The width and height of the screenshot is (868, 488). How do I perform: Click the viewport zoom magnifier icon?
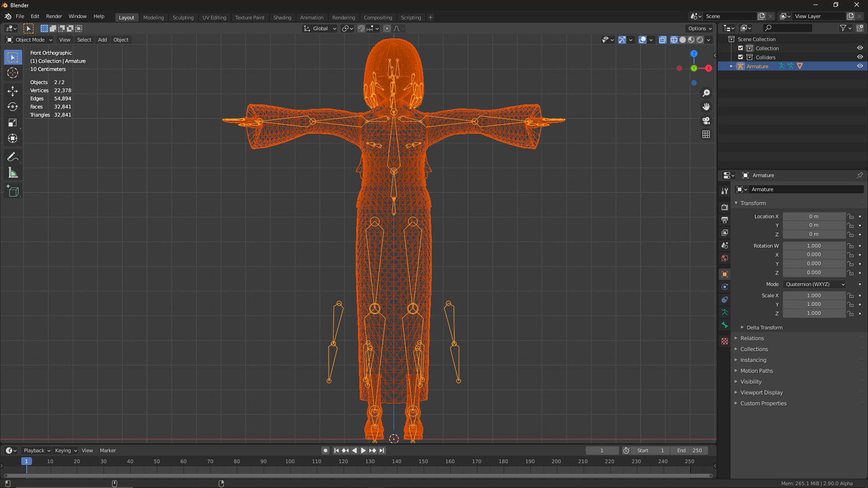pyautogui.click(x=706, y=93)
